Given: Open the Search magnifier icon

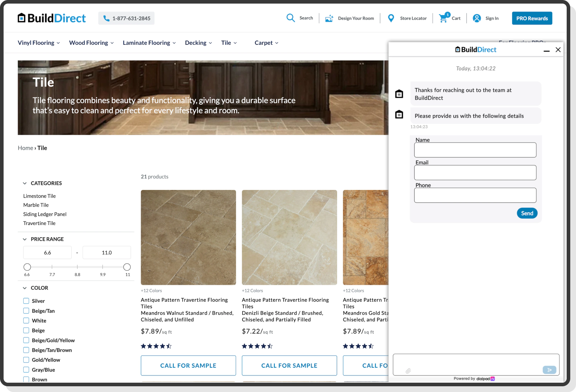Looking at the screenshot, I should (x=291, y=18).
